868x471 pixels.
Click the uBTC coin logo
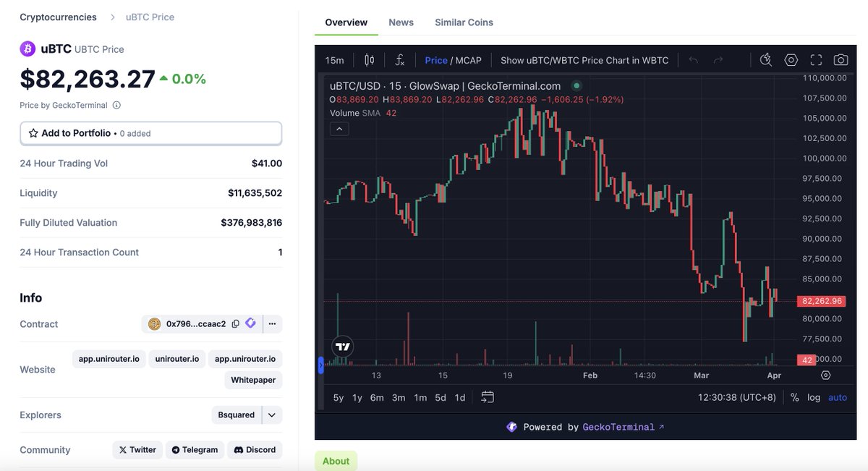point(27,49)
